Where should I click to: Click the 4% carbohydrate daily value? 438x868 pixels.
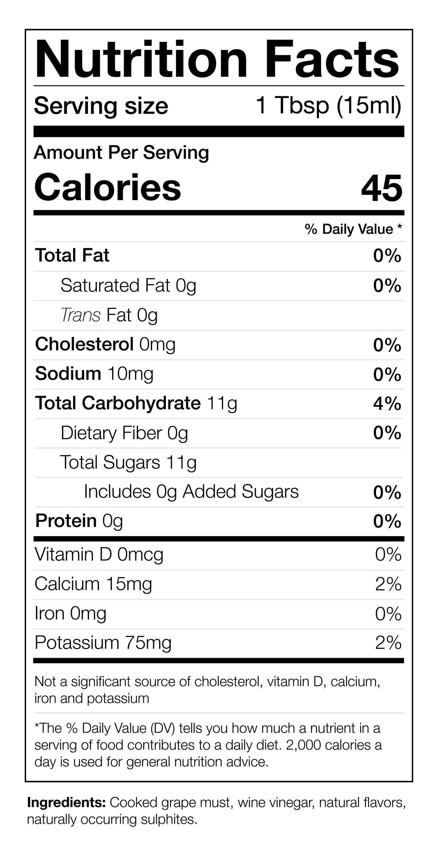click(387, 404)
